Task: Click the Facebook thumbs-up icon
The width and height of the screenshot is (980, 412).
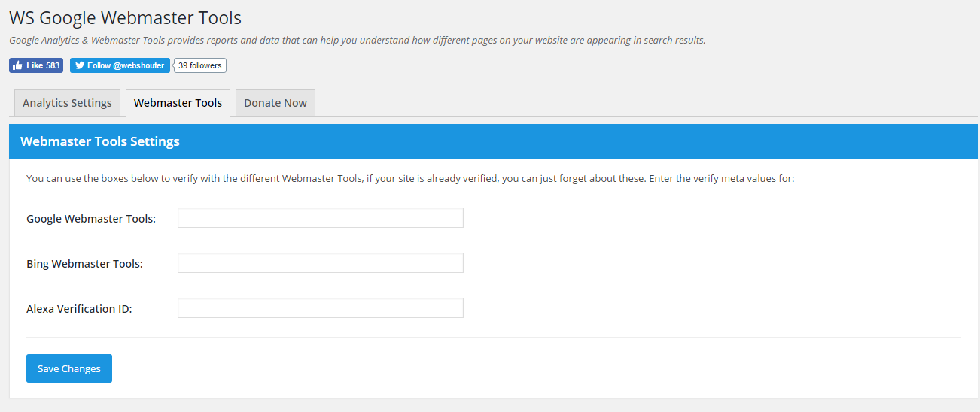Action: click(17, 65)
